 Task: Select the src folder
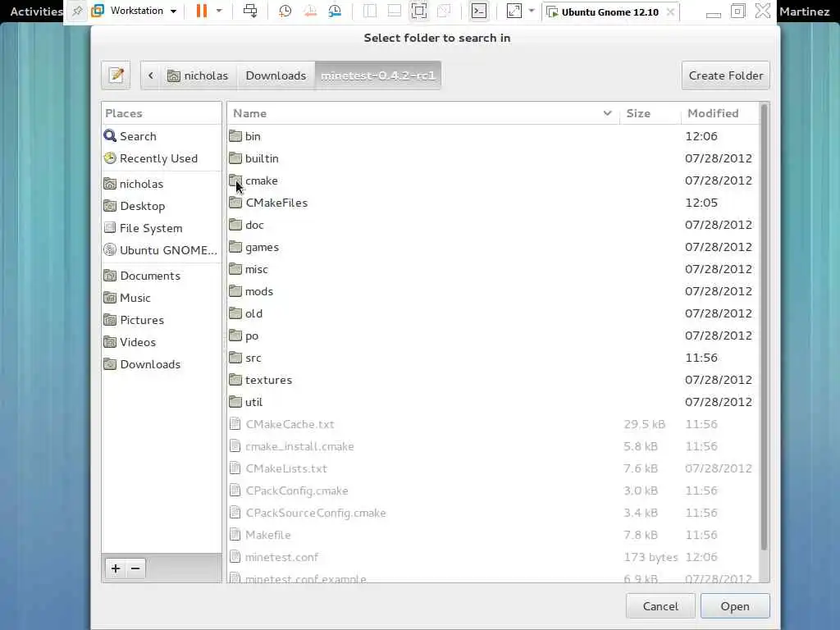coord(493,358)
